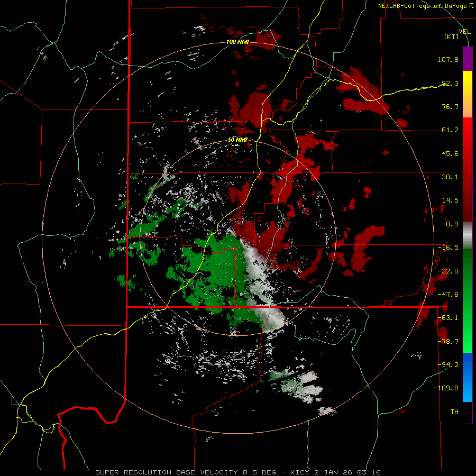Click the -47.6 scale value
Image resolution: width=476 pixels, height=476 pixels.
pyautogui.click(x=448, y=295)
